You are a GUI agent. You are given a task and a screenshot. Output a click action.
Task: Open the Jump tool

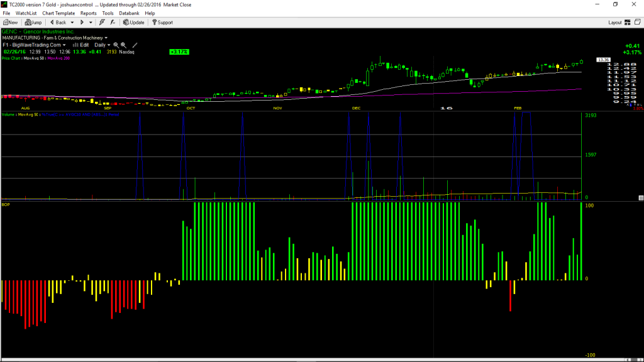coord(33,23)
